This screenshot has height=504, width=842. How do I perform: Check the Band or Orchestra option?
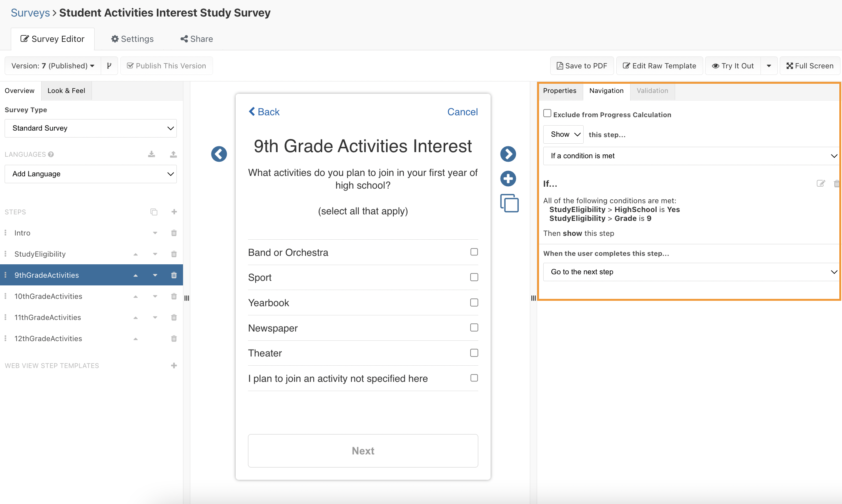point(474,252)
